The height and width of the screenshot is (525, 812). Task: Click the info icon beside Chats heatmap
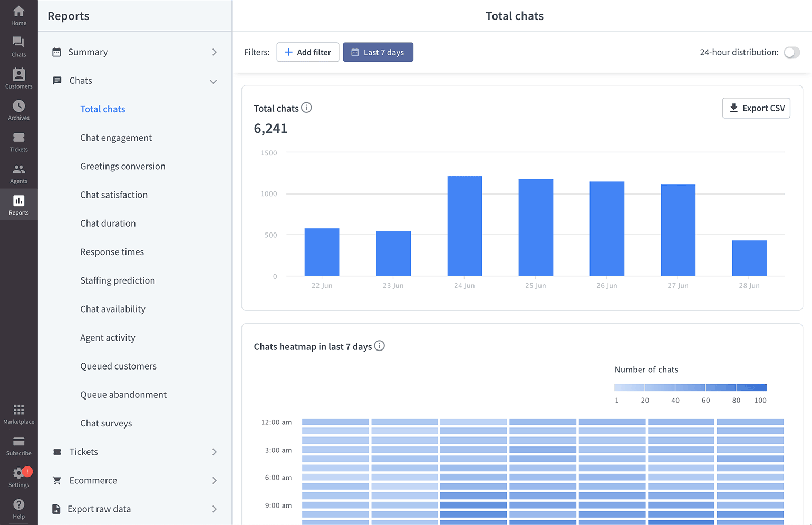(x=380, y=346)
